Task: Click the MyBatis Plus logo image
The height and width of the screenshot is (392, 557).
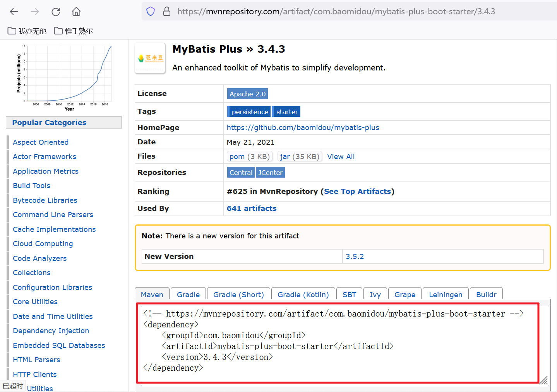Action: pos(150,58)
